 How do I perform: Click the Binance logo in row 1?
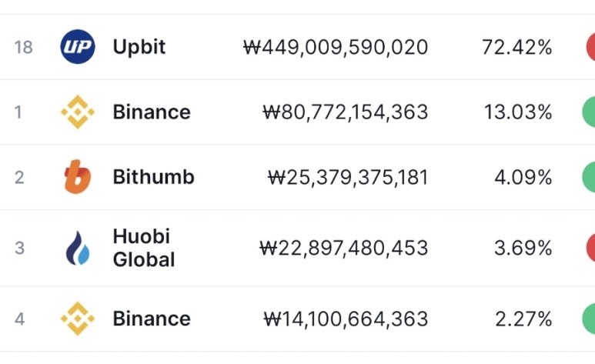point(78,112)
